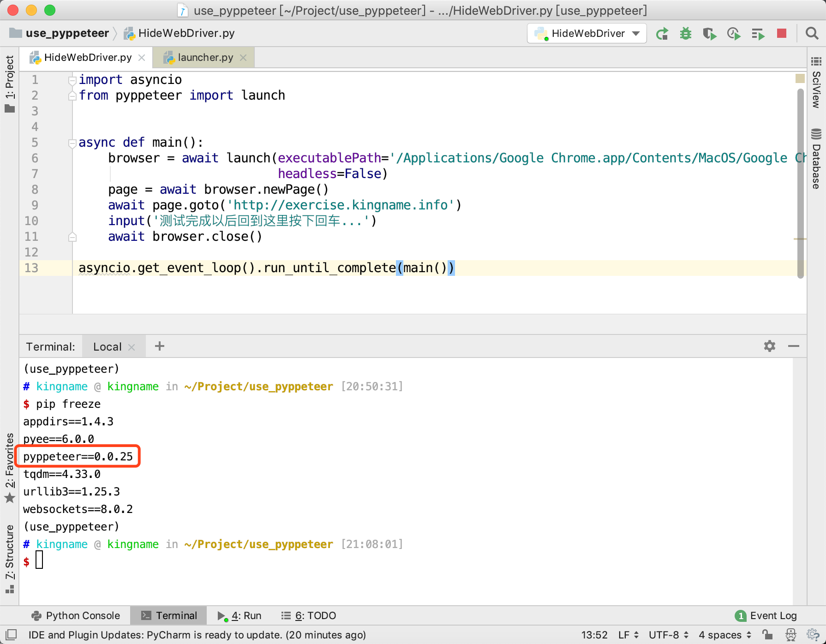Open the HideWebDriver run configuration dropdown
This screenshot has width=826, height=644.
pos(587,33)
